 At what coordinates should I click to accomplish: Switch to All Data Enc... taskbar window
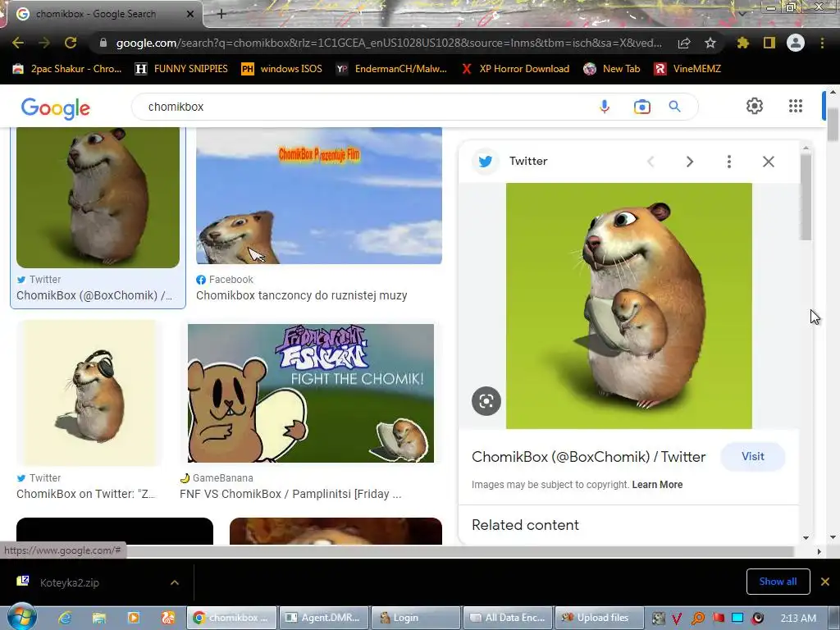[x=507, y=618]
